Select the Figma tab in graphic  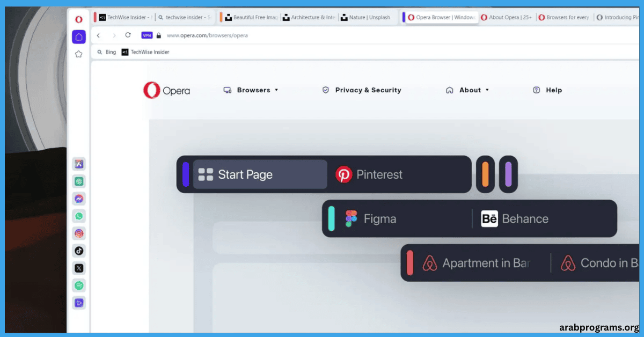(x=405, y=218)
